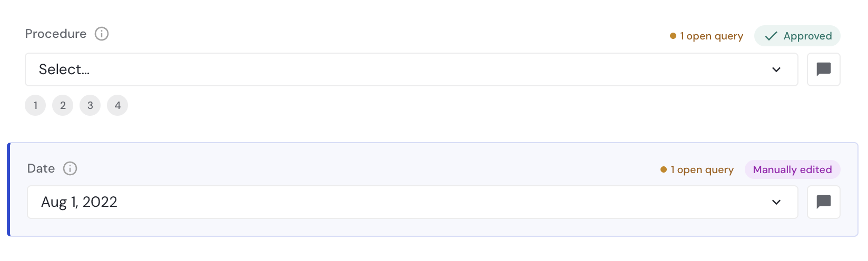Choose option 2 chip under Procedure
This screenshot has height=261, width=868.
pos(63,105)
